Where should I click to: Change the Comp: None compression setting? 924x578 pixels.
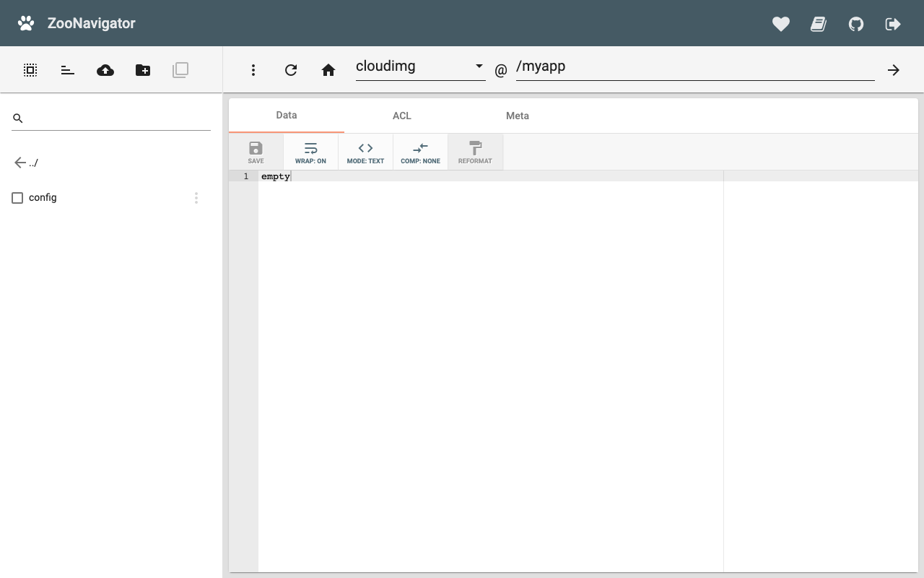pos(420,152)
